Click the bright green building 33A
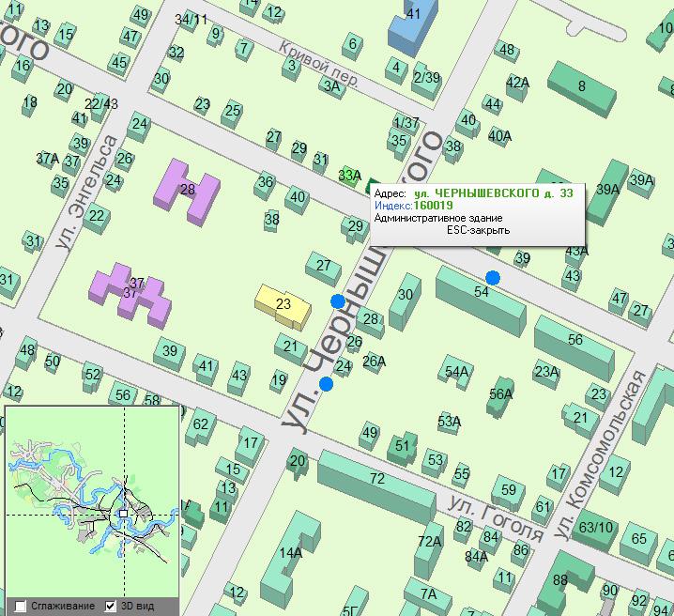Screen dimensions: 674x616 click(349, 175)
